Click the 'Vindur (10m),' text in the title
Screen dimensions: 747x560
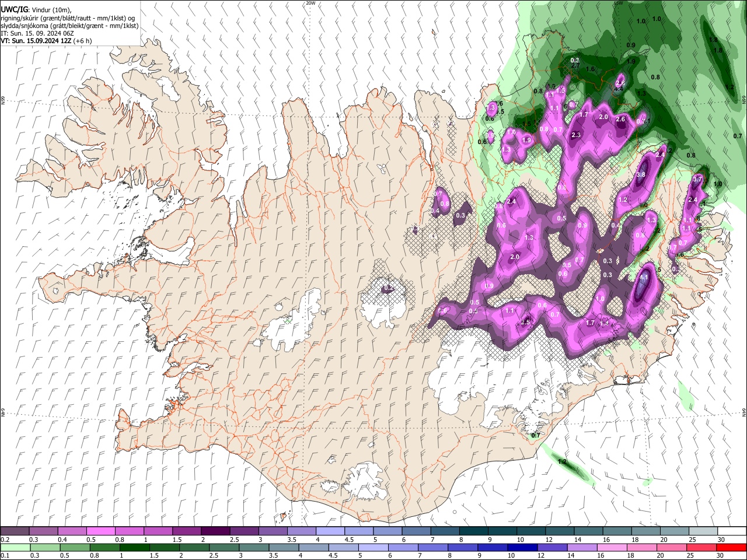50,10
